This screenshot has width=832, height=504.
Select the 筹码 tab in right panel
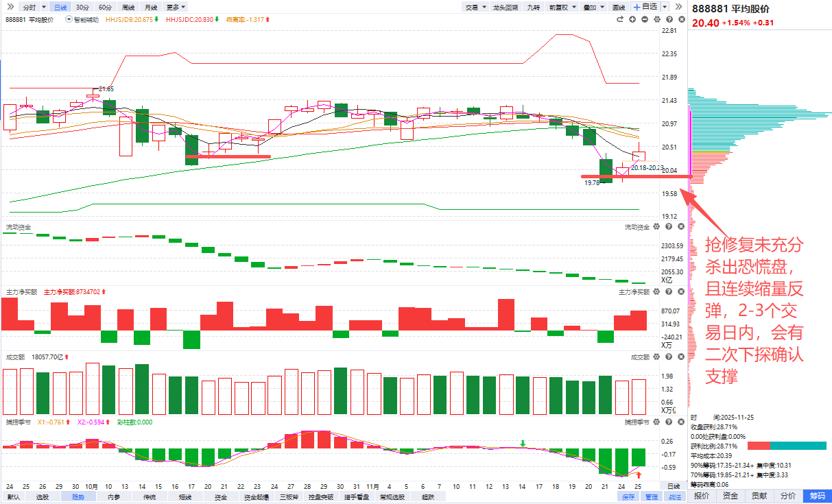click(x=817, y=496)
